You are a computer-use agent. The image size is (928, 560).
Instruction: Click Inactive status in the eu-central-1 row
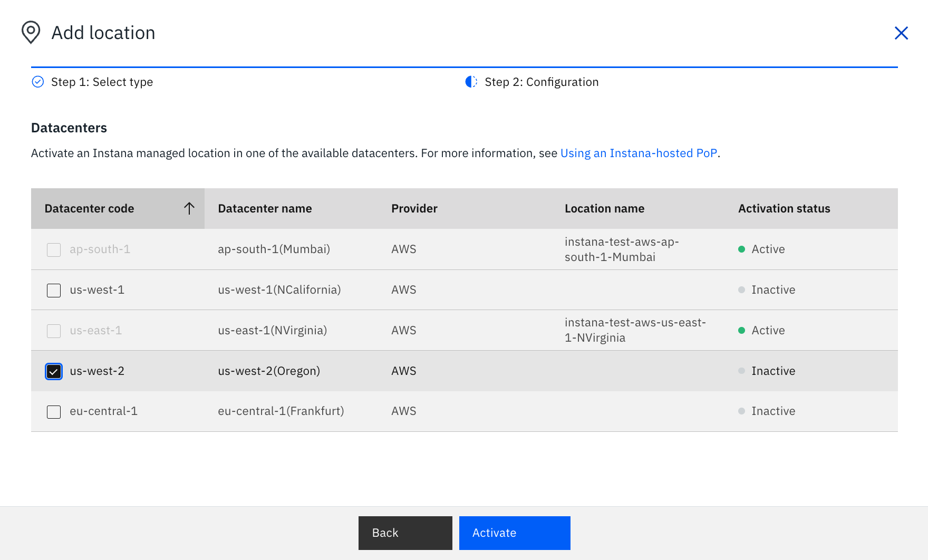(x=773, y=411)
